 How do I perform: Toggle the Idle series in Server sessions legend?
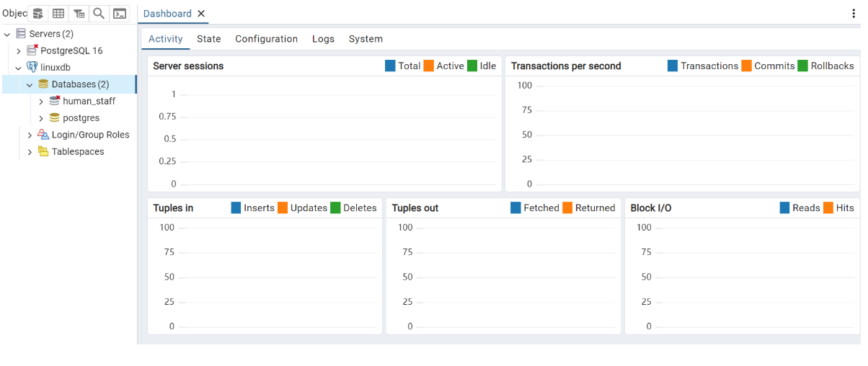pyautogui.click(x=482, y=66)
